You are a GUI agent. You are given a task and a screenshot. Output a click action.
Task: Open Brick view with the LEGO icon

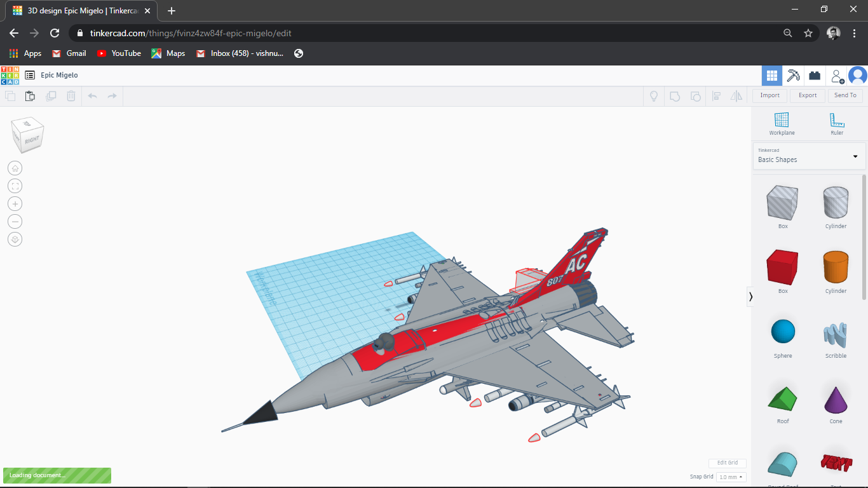coord(815,75)
